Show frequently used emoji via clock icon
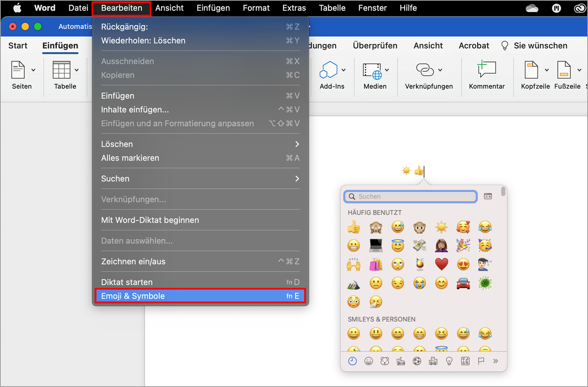The width and height of the screenshot is (588, 387). pyautogui.click(x=352, y=361)
